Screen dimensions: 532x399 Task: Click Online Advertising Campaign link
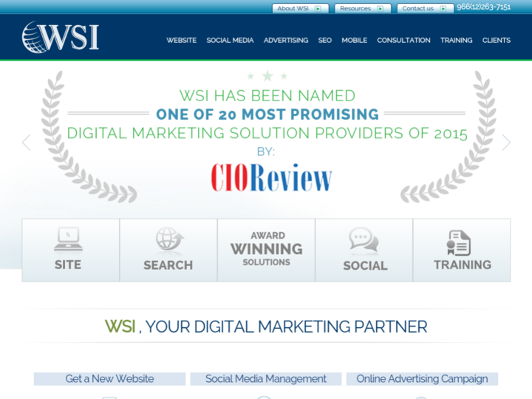pos(422,378)
